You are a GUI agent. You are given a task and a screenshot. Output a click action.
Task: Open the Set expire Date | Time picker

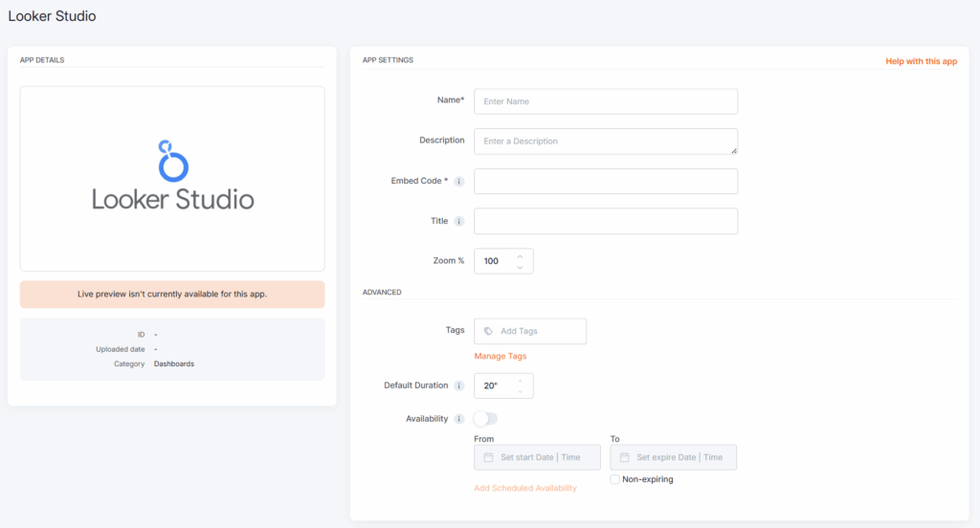tap(673, 457)
